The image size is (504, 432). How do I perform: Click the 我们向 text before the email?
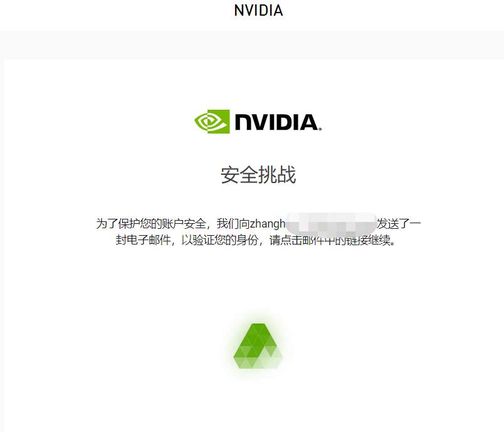(x=233, y=223)
